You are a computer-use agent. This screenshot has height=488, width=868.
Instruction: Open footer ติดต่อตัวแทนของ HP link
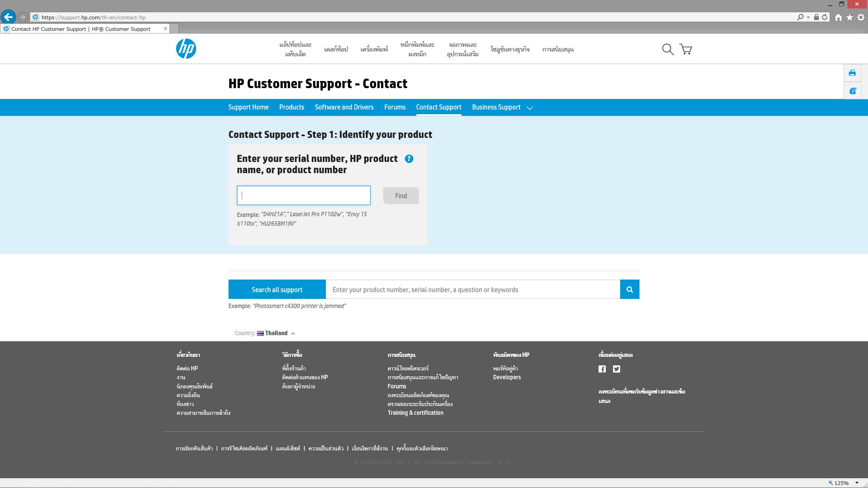tap(305, 377)
